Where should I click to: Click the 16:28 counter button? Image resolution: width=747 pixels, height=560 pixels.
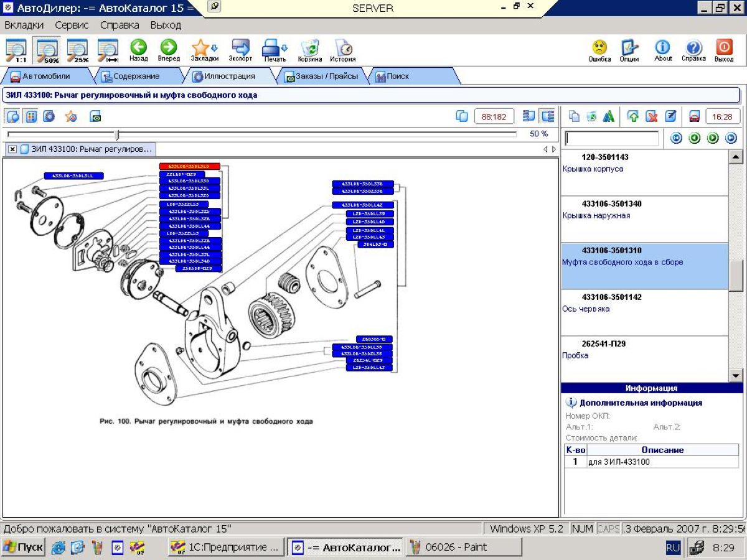722,116
